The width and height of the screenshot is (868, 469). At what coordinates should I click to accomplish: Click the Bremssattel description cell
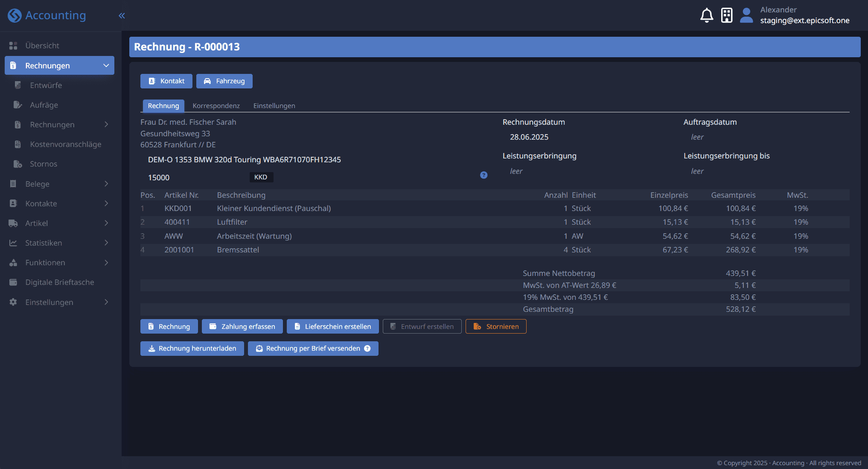coord(238,250)
